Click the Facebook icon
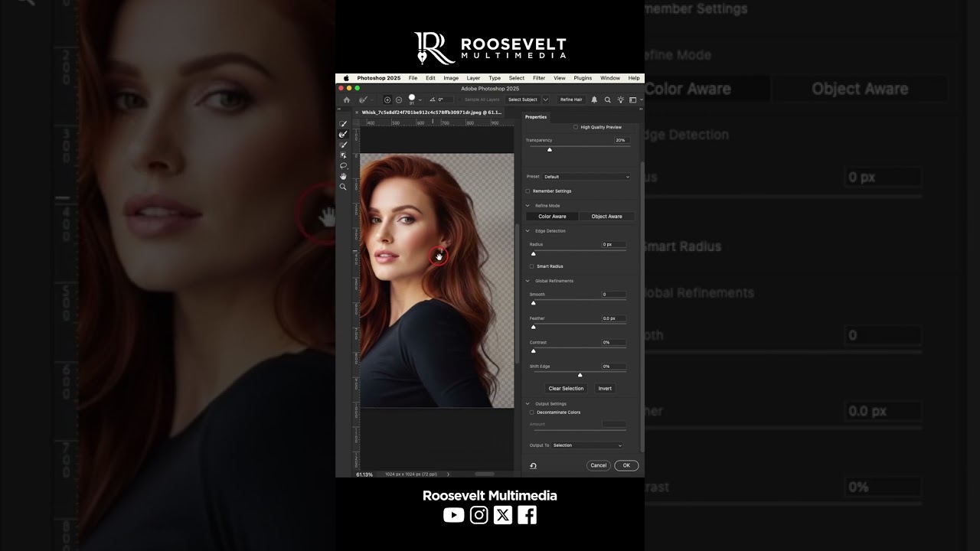The height and width of the screenshot is (551, 980). point(528,515)
